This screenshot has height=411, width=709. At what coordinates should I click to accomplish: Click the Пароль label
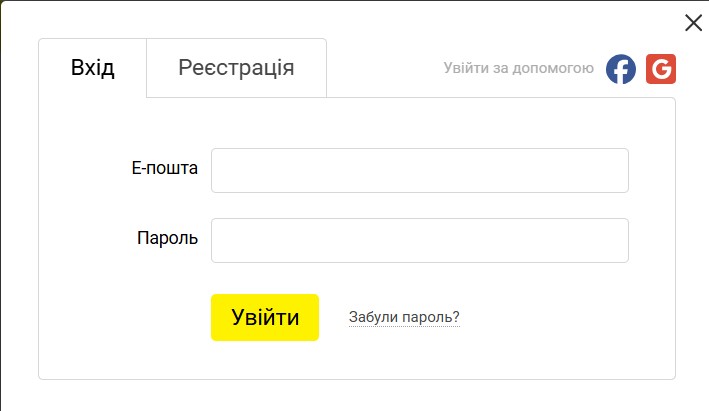(x=167, y=238)
